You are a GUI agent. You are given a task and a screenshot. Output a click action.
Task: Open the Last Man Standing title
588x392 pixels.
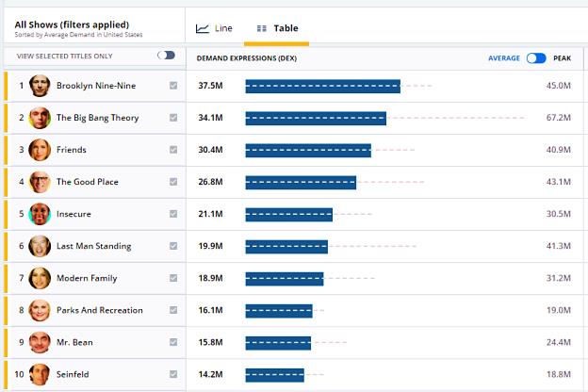(x=93, y=246)
